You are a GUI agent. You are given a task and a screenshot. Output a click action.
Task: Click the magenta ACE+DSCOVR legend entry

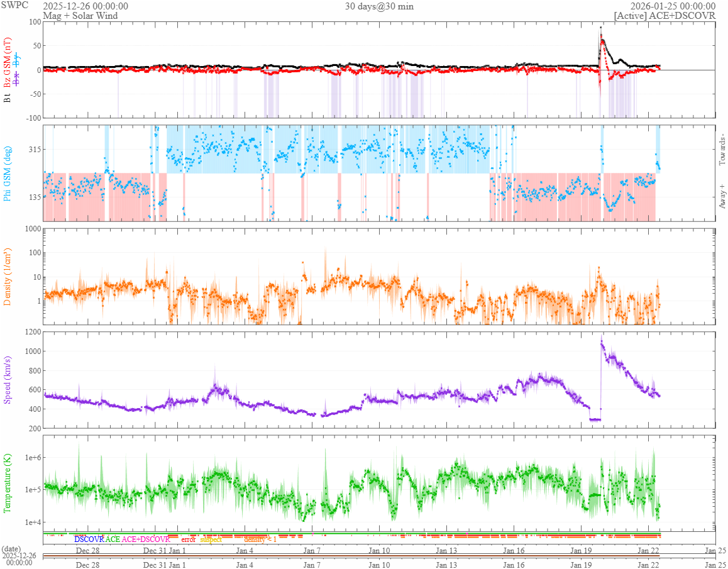coord(146,539)
